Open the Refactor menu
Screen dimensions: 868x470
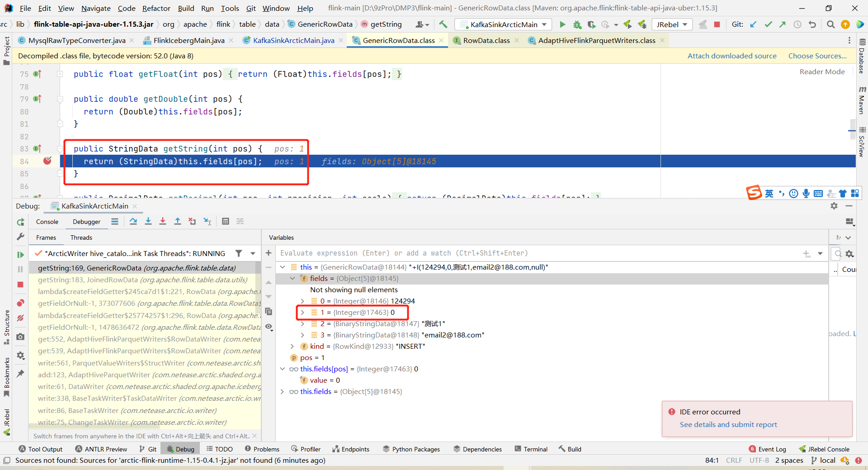(156, 8)
